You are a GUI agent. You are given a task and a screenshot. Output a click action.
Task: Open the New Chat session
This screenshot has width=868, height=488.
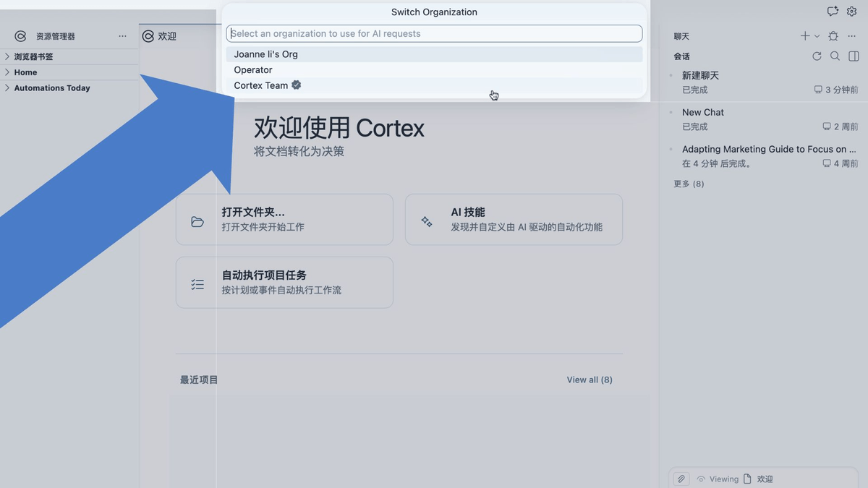point(764,119)
